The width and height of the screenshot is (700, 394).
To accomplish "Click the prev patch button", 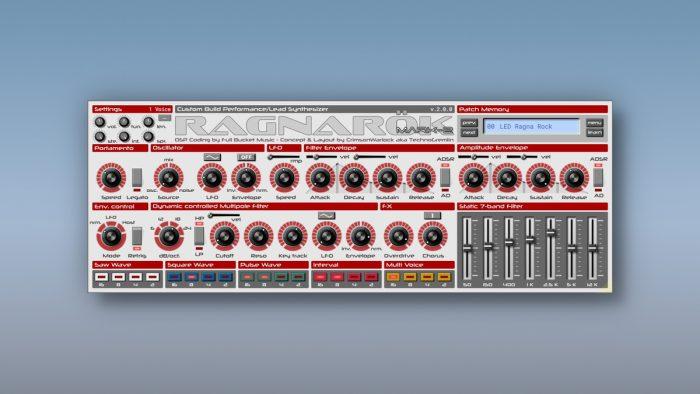I will click(469, 123).
